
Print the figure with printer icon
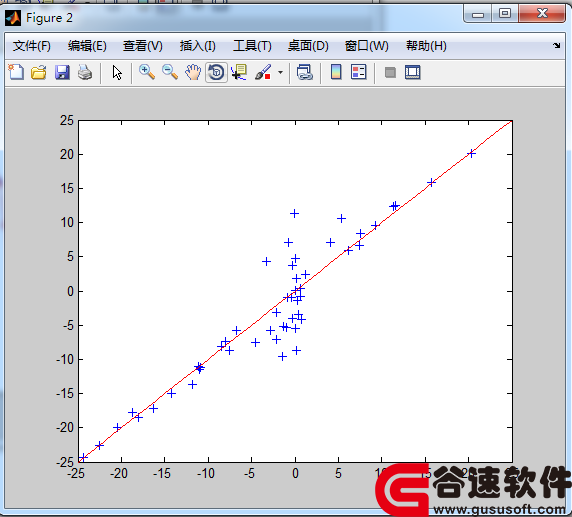tap(85, 72)
